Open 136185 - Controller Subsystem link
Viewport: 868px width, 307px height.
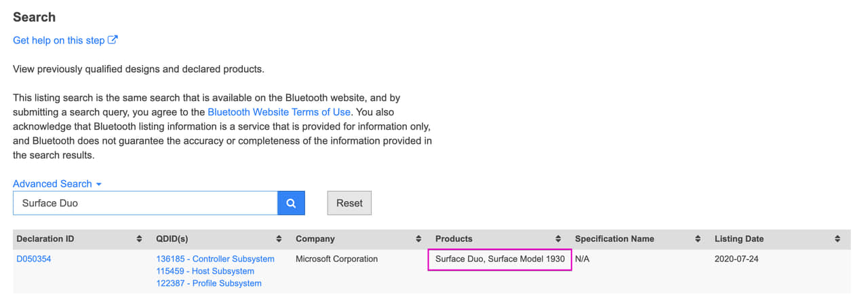[x=215, y=259]
